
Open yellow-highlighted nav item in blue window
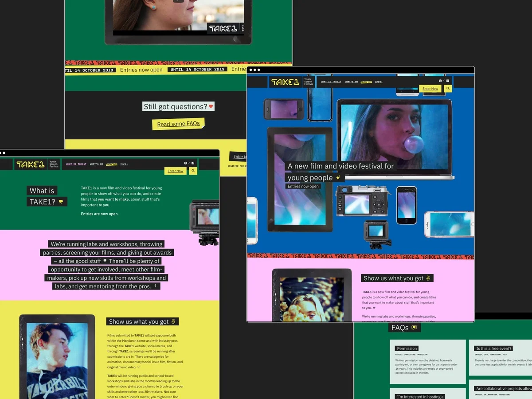click(x=366, y=82)
